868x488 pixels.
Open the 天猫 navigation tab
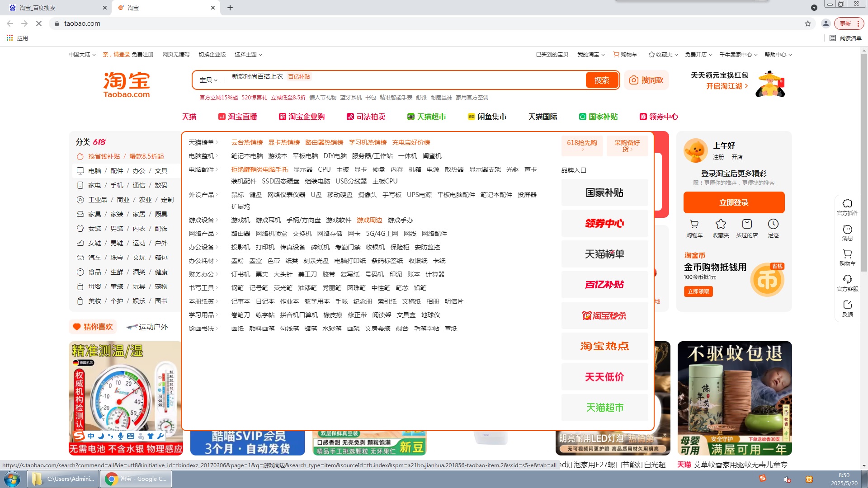(189, 117)
